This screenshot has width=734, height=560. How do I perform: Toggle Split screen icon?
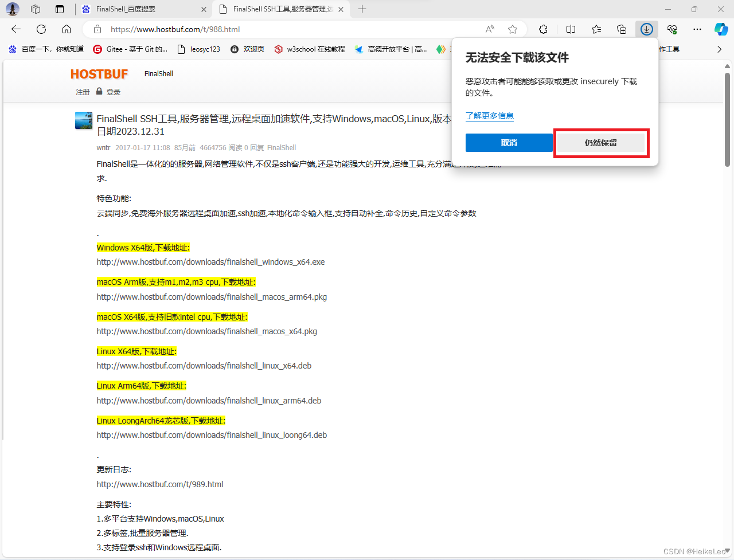[571, 29]
